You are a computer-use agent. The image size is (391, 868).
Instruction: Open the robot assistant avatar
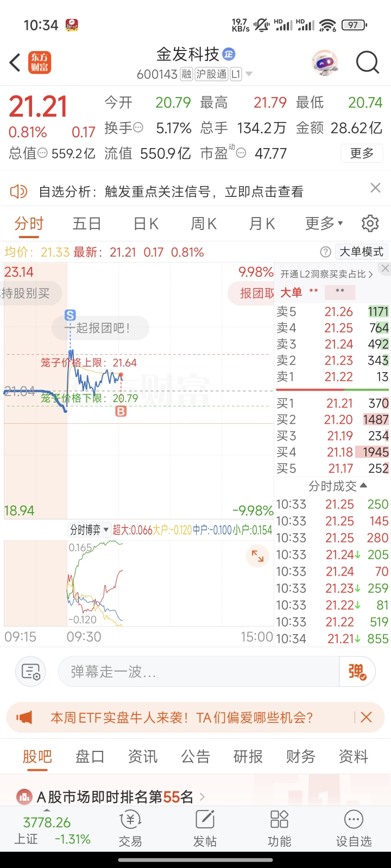tap(325, 63)
